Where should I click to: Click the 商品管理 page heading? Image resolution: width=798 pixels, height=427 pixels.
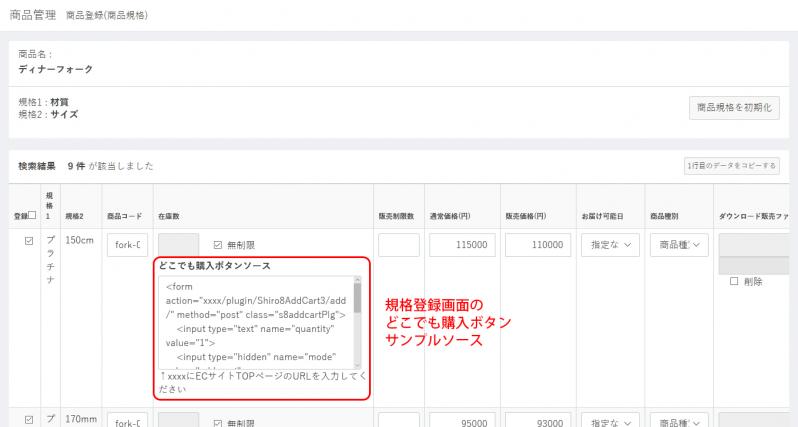pyautogui.click(x=33, y=15)
